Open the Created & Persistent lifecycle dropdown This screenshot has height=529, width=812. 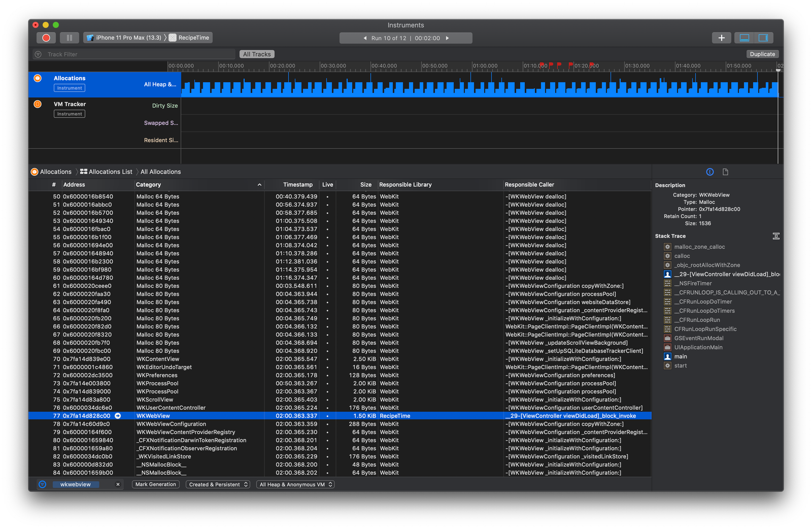click(x=218, y=484)
